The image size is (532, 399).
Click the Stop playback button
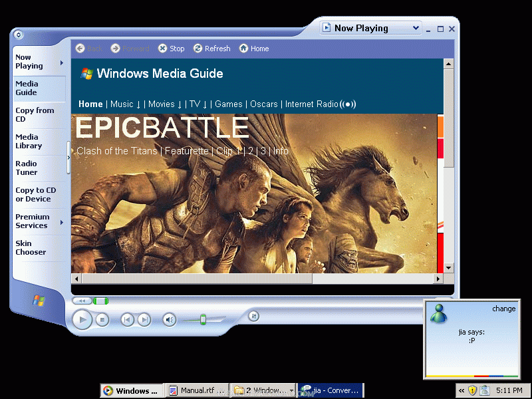(x=102, y=319)
